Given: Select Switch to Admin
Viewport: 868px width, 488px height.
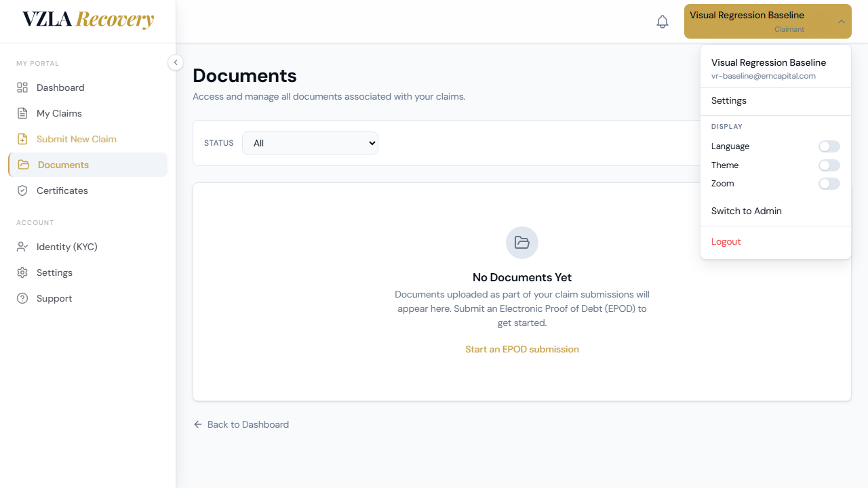Looking at the screenshot, I should tap(776, 211).
